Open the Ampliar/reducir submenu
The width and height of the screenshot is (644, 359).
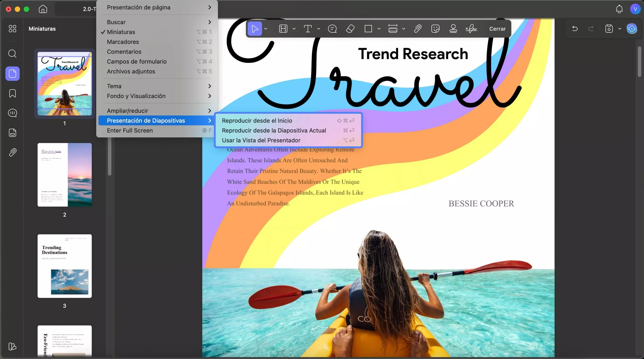pyautogui.click(x=156, y=111)
